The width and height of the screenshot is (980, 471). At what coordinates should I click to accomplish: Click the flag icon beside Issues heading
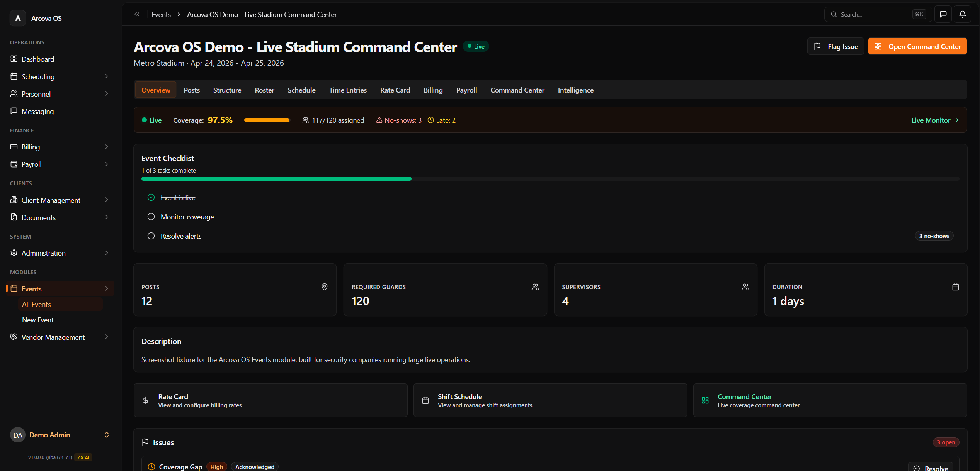point(145,442)
